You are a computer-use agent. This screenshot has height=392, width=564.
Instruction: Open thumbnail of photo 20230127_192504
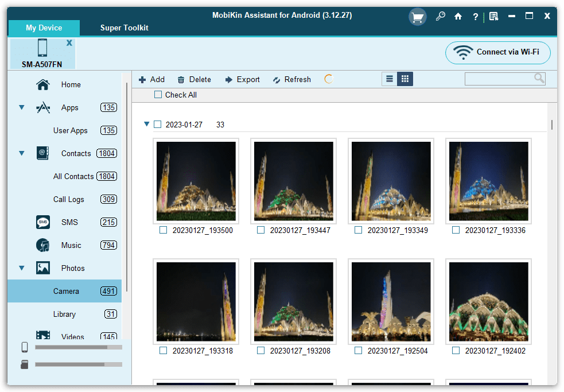pyautogui.click(x=391, y=302)
